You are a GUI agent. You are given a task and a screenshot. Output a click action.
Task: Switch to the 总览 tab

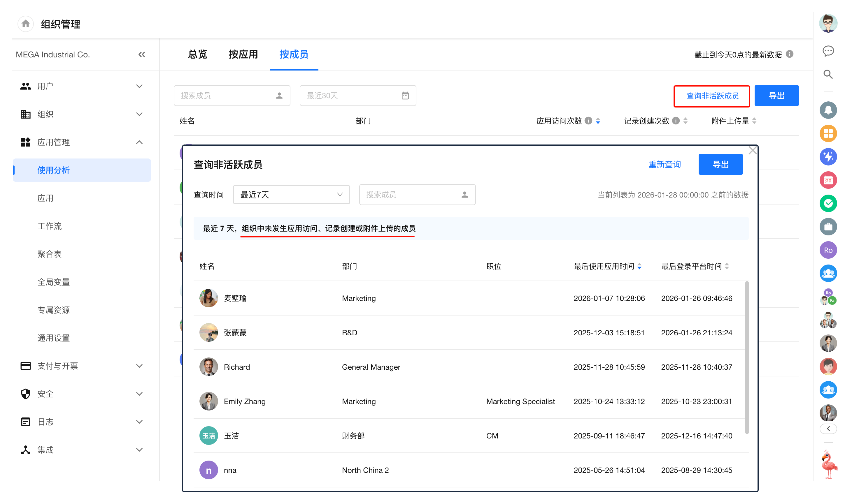click(197, 54)
